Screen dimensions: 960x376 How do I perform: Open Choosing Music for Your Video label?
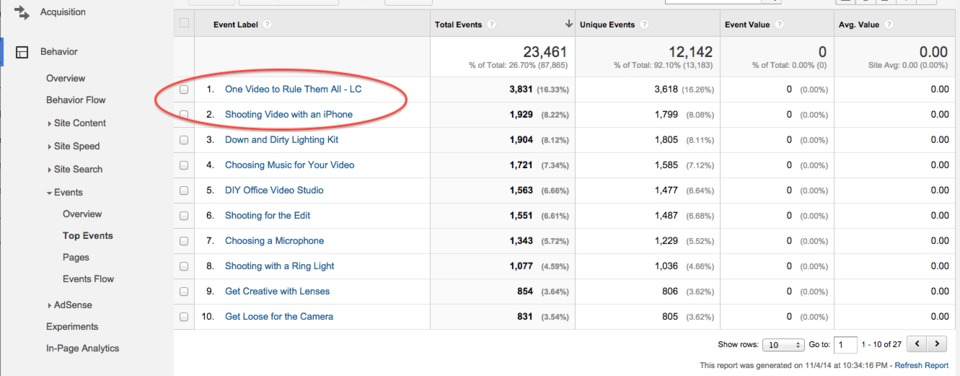pos(290,165)
